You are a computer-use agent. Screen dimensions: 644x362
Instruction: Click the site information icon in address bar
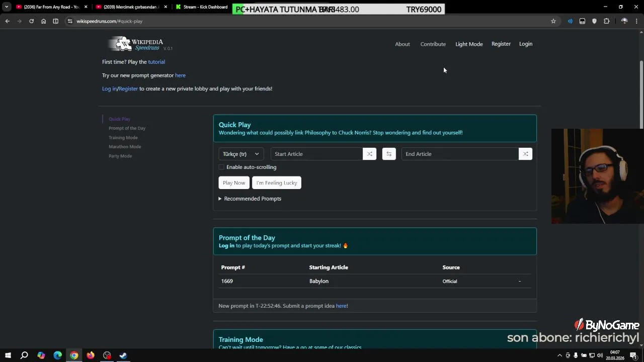[x=70, y=21]
